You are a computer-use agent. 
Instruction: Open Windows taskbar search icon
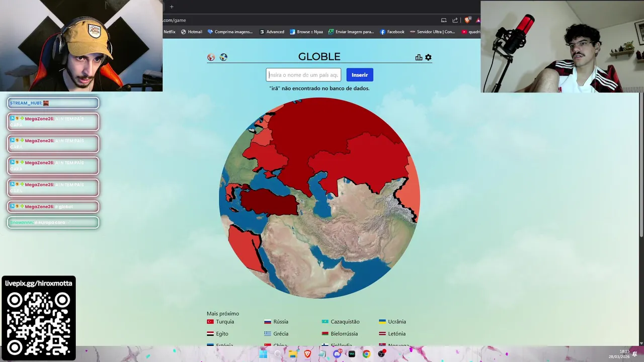point(278,354)
